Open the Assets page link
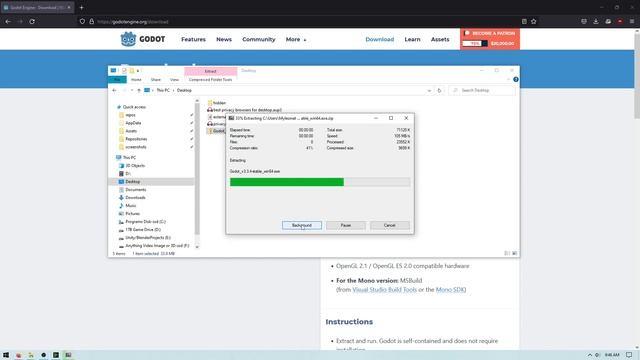The height and width of the screenshot is (360, 640). (x=440, y=40)
